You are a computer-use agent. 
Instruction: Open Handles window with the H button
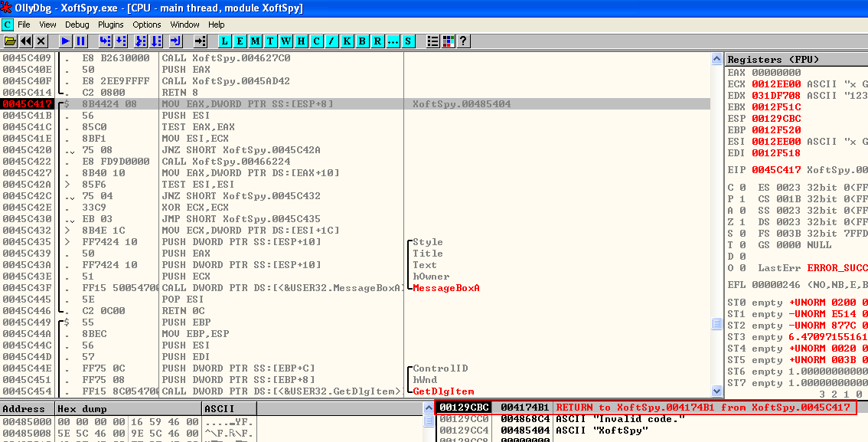click(301, 41)
